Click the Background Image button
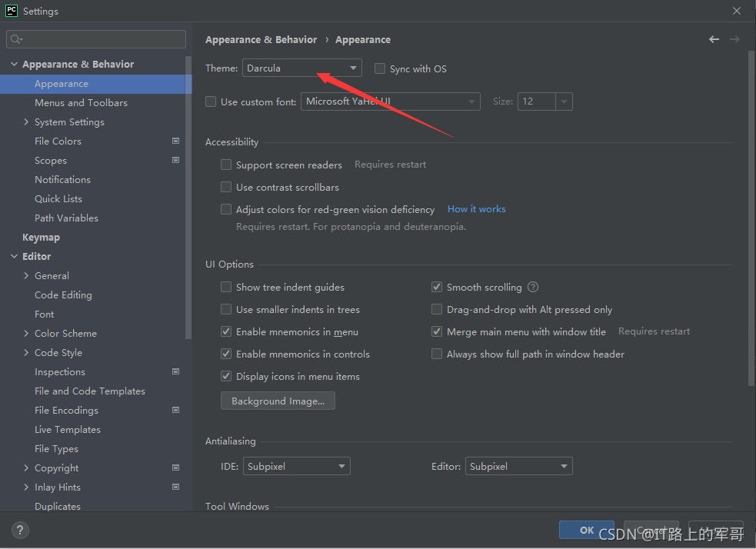This screenshot has height=549, width=756. click(x=278, y=401)
